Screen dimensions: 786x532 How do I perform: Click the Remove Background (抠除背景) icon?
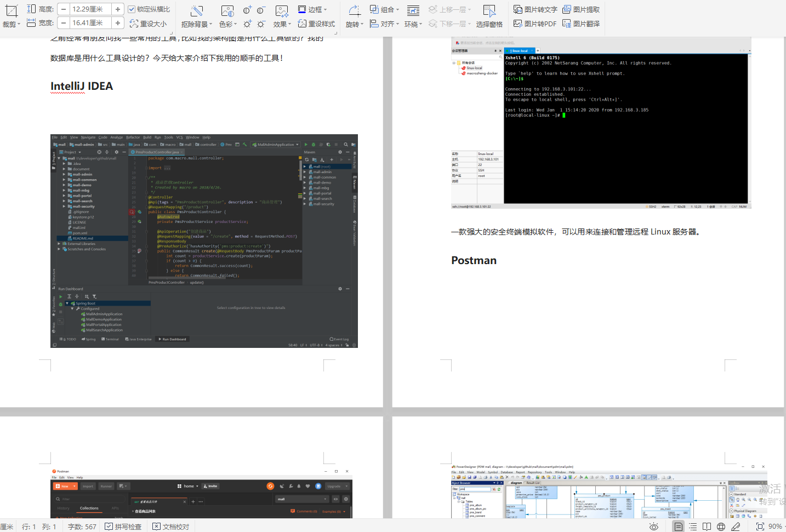click(196, 11)
